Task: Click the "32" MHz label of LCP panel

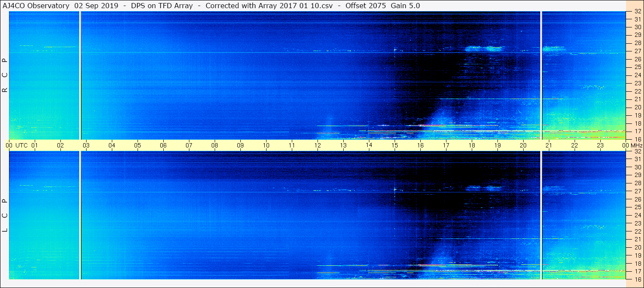Action: coord(638,151)
